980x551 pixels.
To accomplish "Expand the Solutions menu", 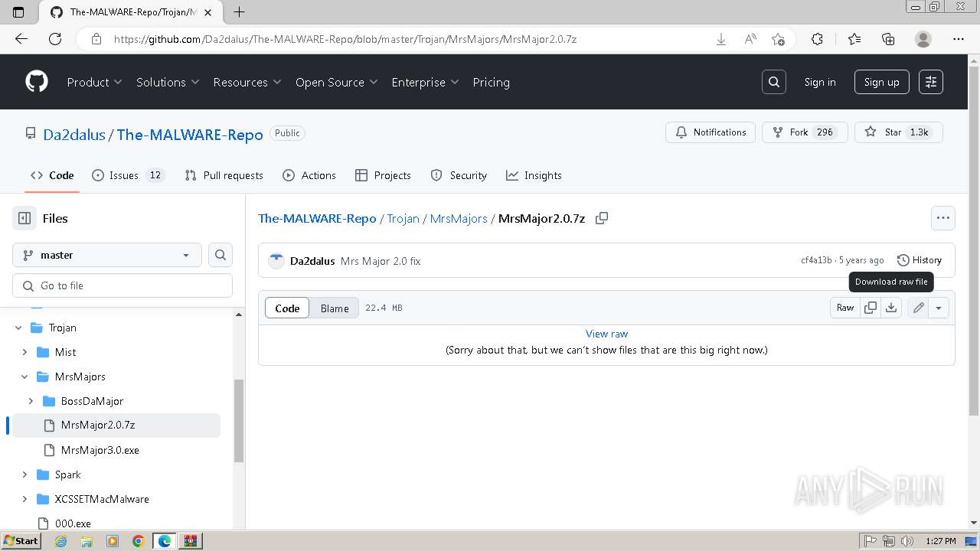I will pos(168,82).
